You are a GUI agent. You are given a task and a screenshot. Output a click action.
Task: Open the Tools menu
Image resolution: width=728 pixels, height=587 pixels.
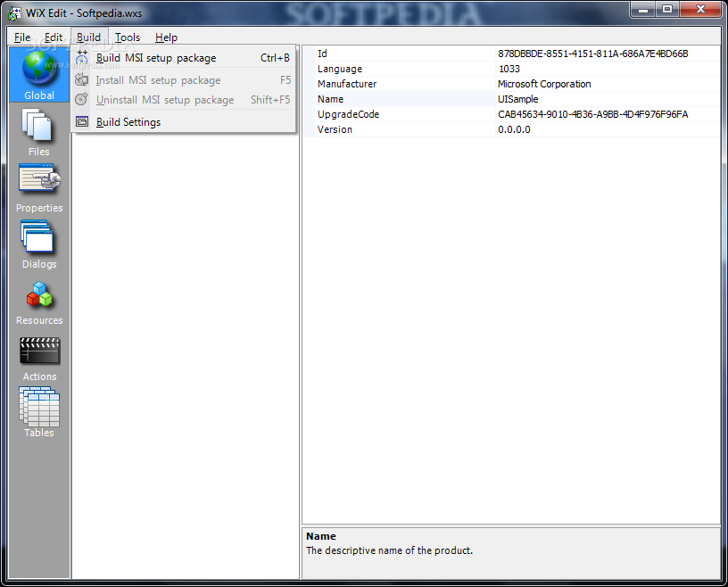point(128,37)
